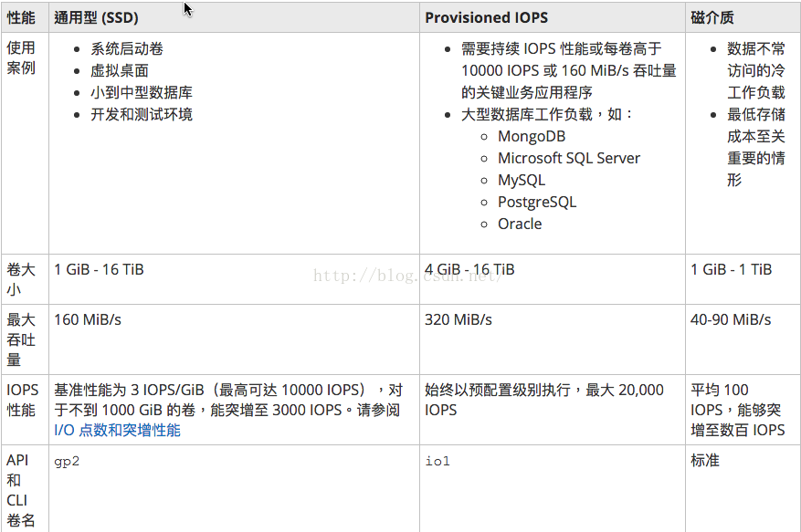Open the I/O 点数和突增性能 link
Viewport: 801px width, 532px height.
117,430
